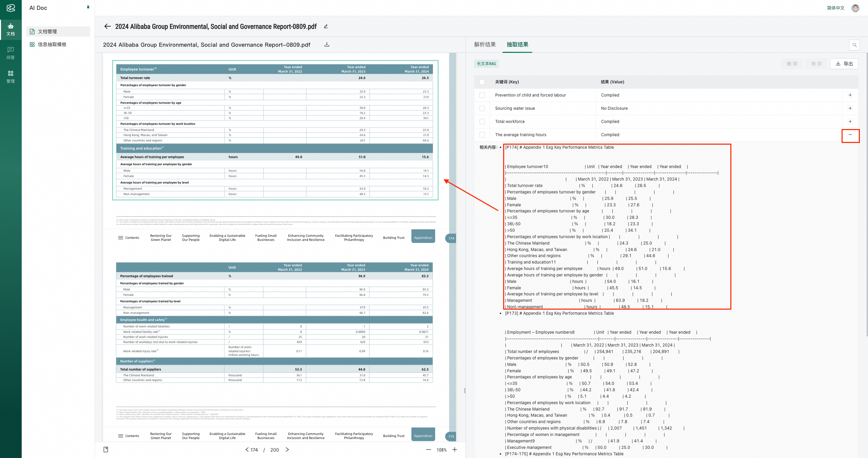The height and width of the screenshot is (458, 868).
Task: Edit the document title with the pencil icon
Action: (x=326, y=26)
